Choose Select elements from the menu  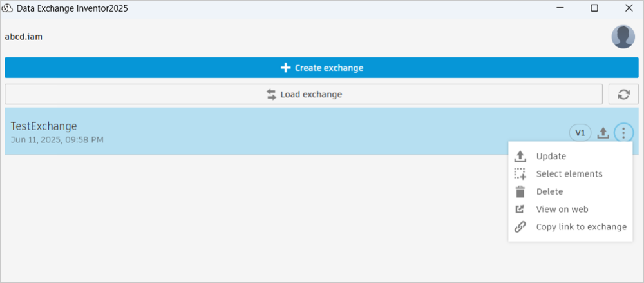(x=570, y=174)
